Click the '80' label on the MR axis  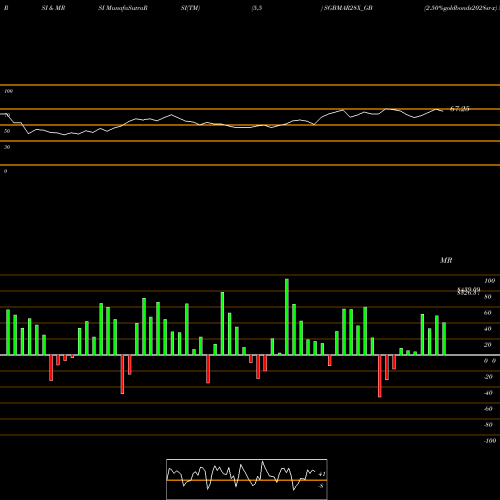(x=488, y=297)
